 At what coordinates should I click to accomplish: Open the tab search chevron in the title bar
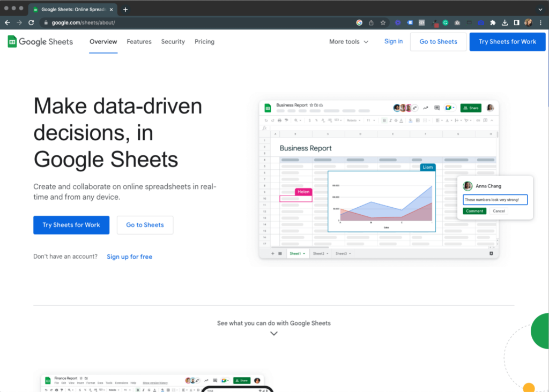[x=540, y=10]
